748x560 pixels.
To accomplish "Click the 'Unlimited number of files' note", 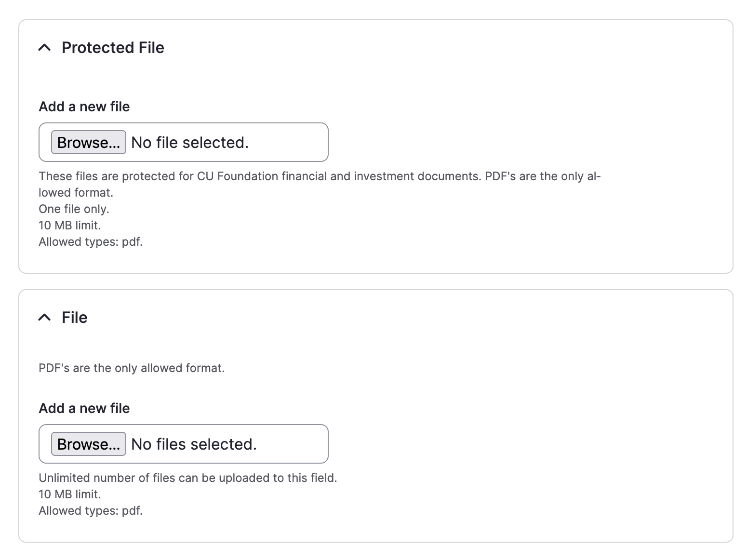I will pos(187,478).
